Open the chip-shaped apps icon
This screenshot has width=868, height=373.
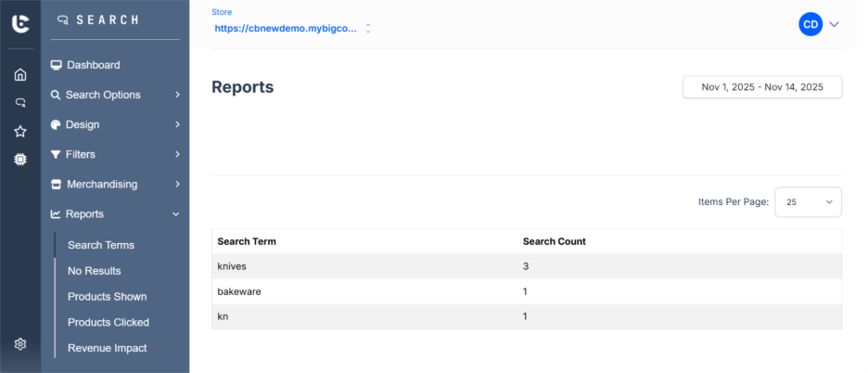pyautogui.click(x=20, y=160)
